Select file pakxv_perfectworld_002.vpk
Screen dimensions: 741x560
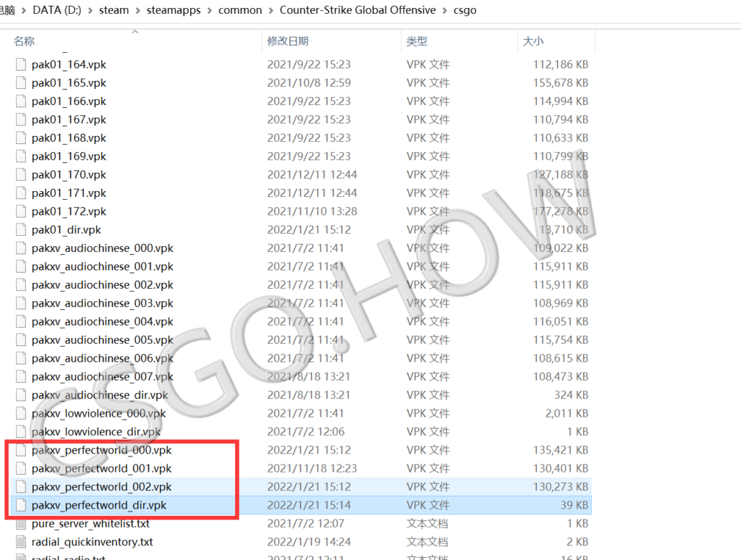pyautogui.click(x=300, y=487)
